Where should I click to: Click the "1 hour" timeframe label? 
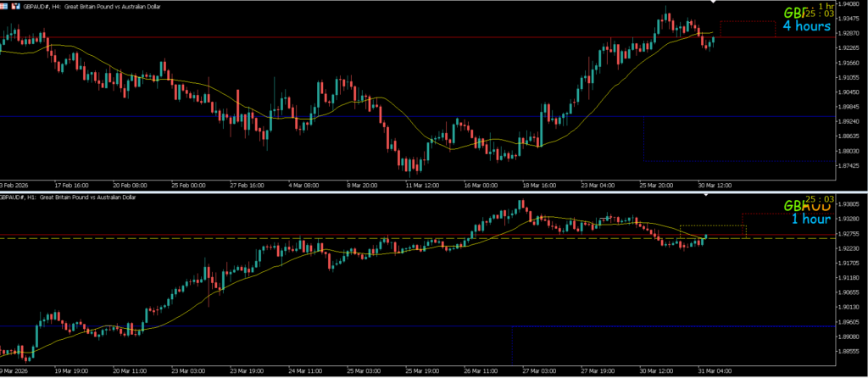pyautogui.click(x=810, y=219)
